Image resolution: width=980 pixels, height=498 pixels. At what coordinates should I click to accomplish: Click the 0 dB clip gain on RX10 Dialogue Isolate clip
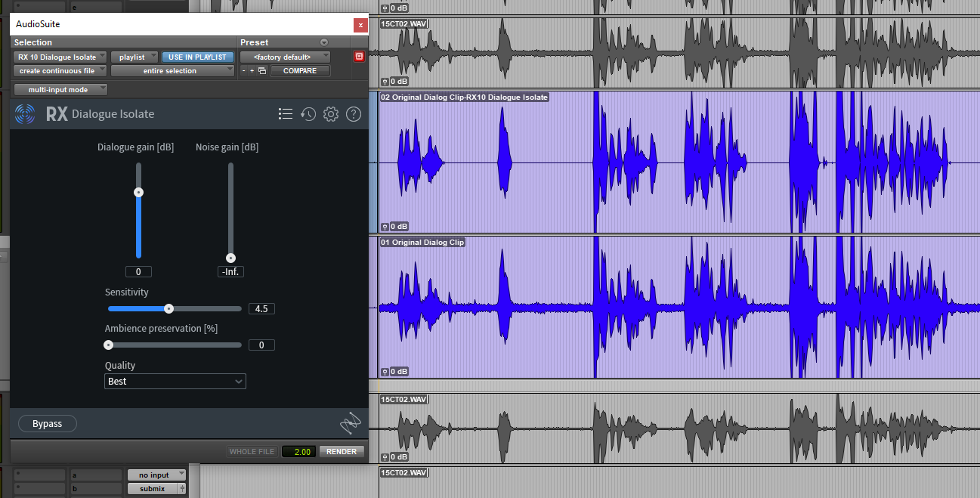click(x=399, y=226)
